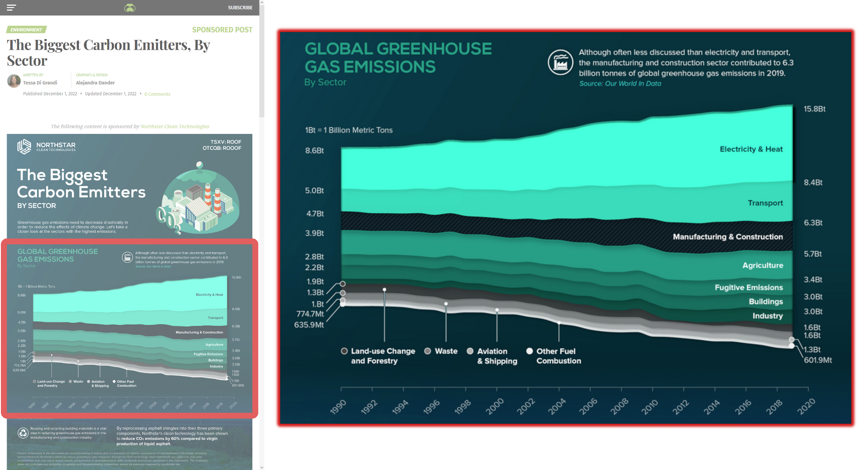The width and height of the screenshot is (868, 470).
Task: Click the article title headline
Action: point(108,52)
